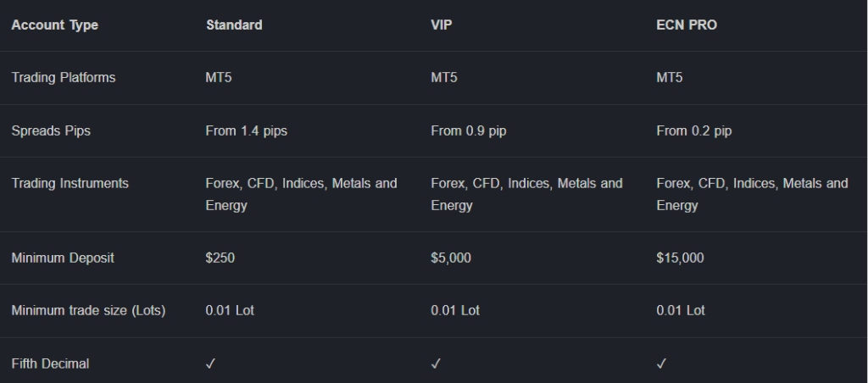Click the Trading Platforms row label

click(x=64, y=77)
